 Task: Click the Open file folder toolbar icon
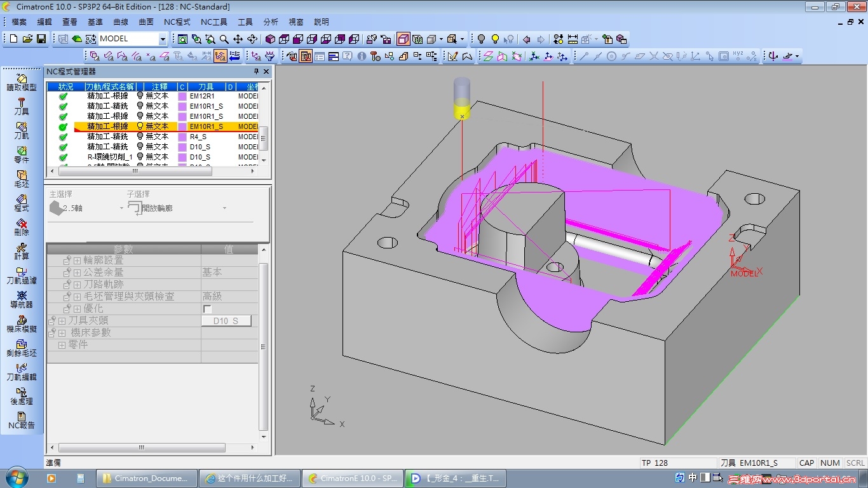point(27,39)
